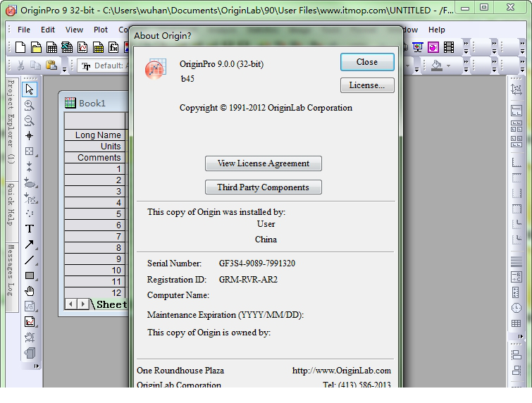Select the Pointer arrow tool
The width and height of the screenshot is (532, 403).
(30, 89)
